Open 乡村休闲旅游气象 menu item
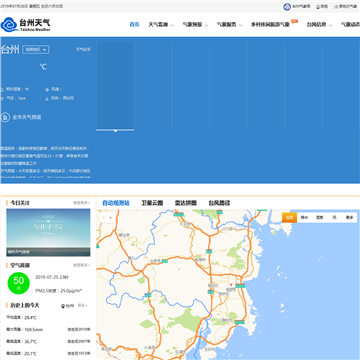The width and height of the screenshot is (360, 360). pyautogui.click(x=270, y=25)
